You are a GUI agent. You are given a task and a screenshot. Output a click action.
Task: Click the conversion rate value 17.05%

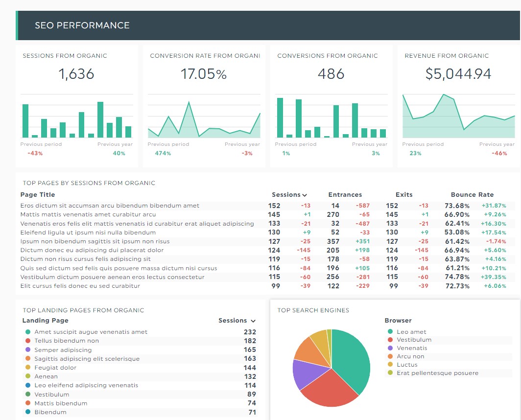pyautogui.click(x=204, y=74)
